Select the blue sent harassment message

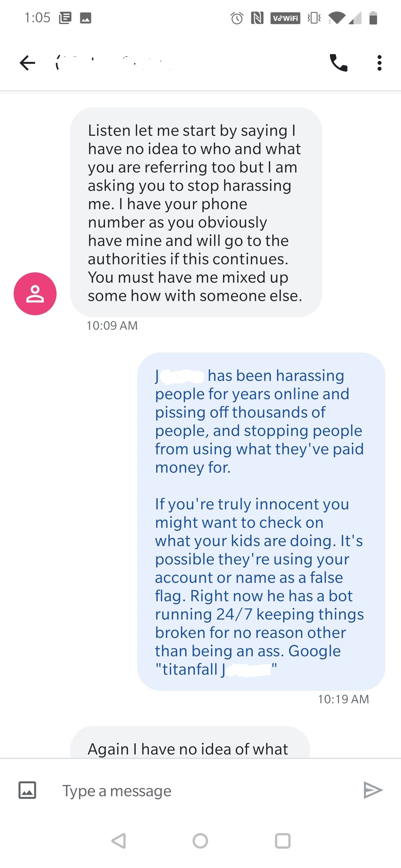261,522
